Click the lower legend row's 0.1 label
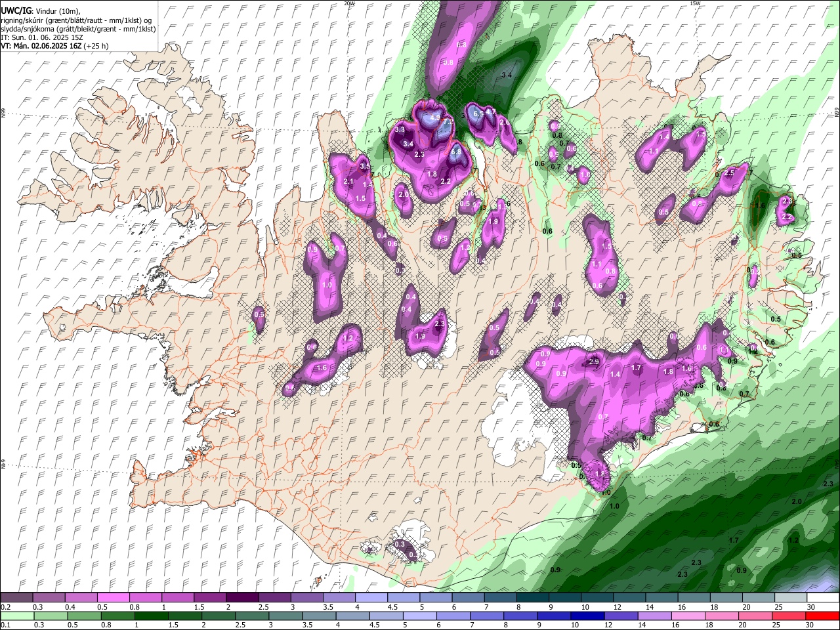The width and height of the screenshot is (840, 630). 5,625
